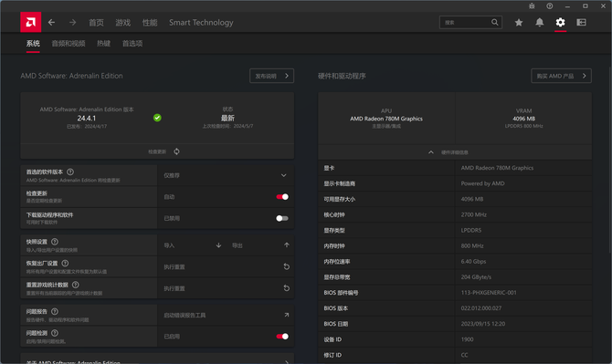
Task: Click the bug report icon in title bar
Action: click(532, 5)
